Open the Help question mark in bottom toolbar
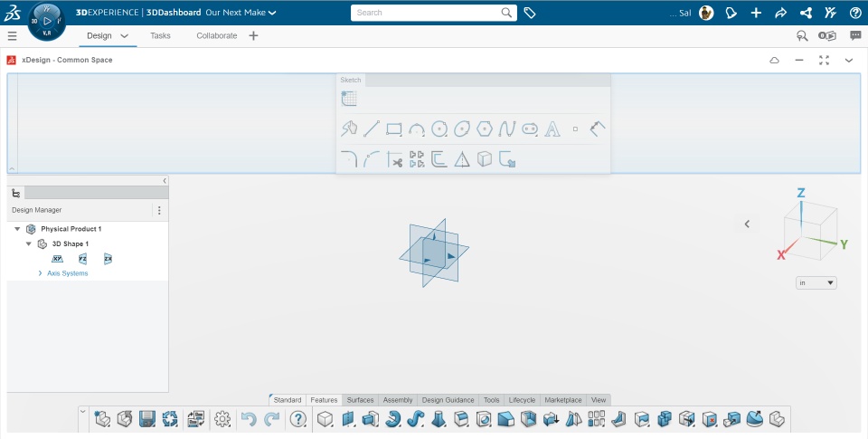The width and height of the screenshot is (868, 439). [x=297, y=419]
